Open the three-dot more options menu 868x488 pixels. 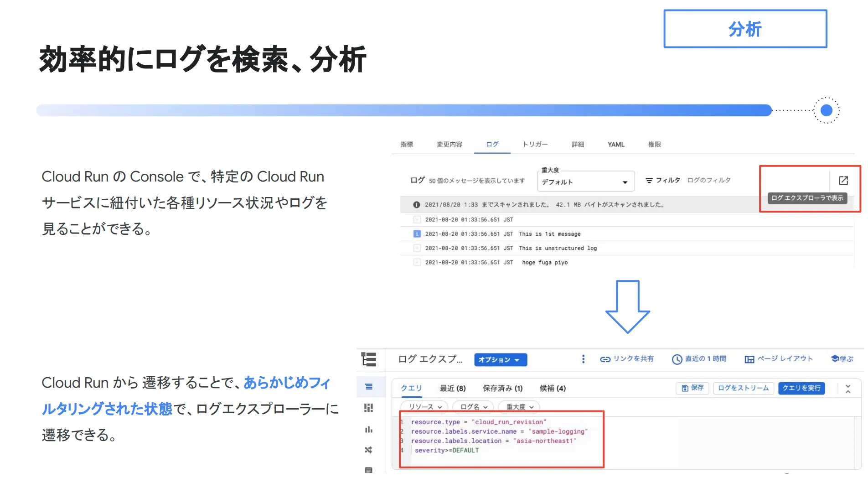[x=583, y=359]
